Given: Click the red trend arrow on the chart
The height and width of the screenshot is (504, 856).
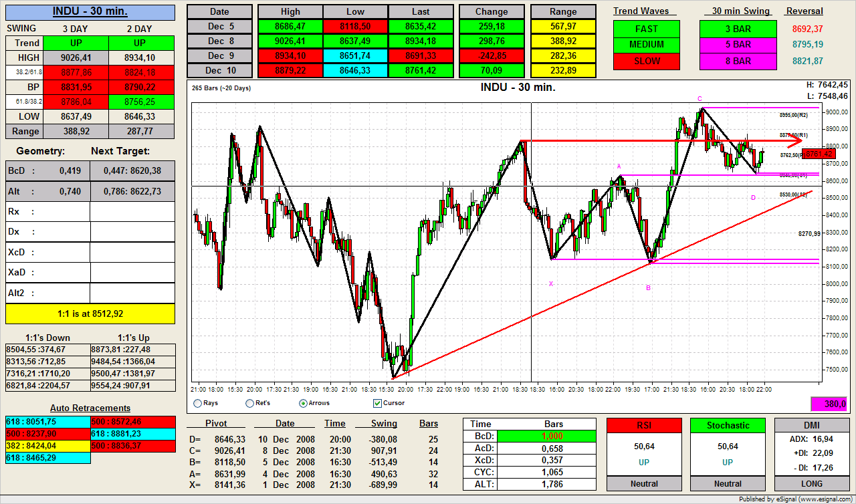Looking at the screenshot, I should click(794, 141).
